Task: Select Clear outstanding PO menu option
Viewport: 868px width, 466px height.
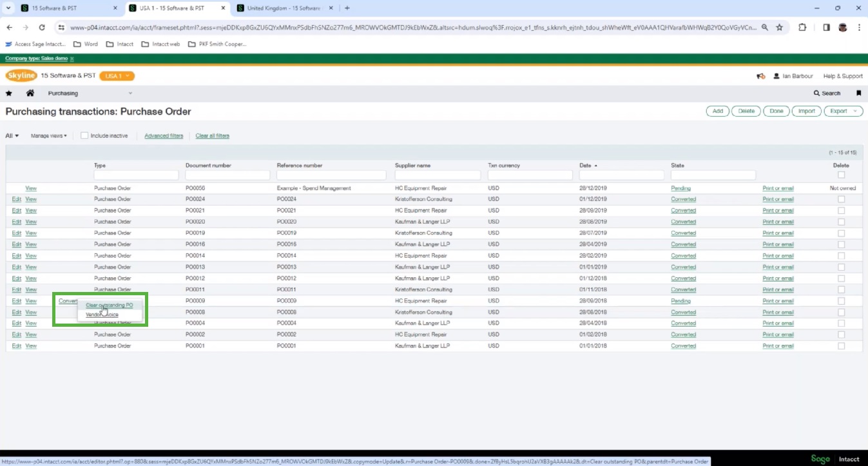Action: click(109, 306)
